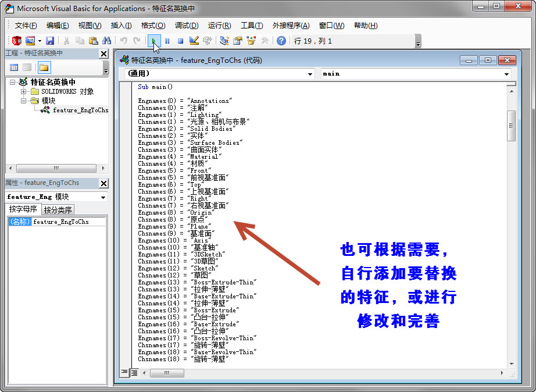Open the 外接程序(A) menu

291,26
